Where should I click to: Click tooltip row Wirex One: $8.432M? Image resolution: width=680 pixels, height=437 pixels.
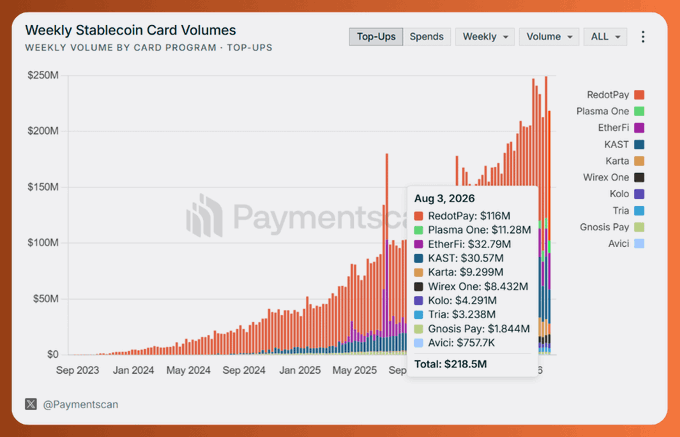point(471,287)
